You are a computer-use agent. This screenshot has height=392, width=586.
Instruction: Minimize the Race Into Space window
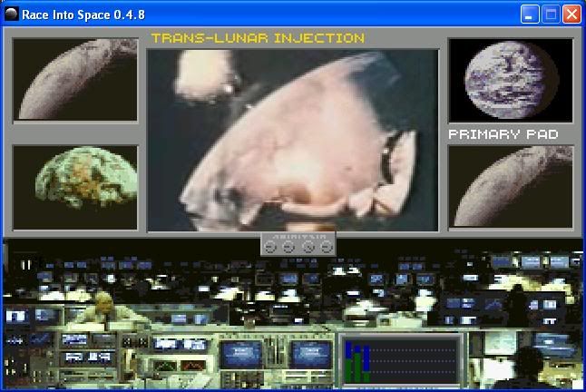pyautogui.click(x=530, y=15)
